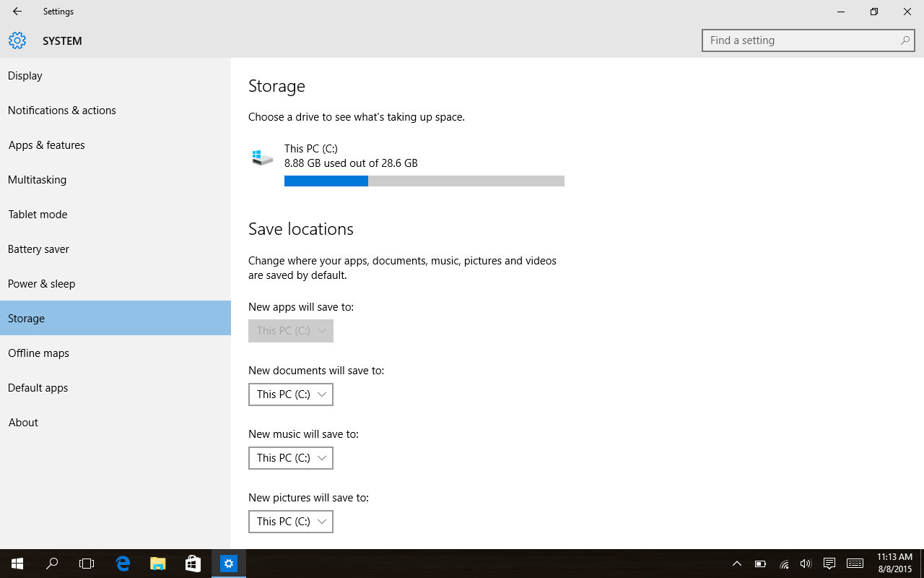Select Apps & features in the sidebar

46,145
